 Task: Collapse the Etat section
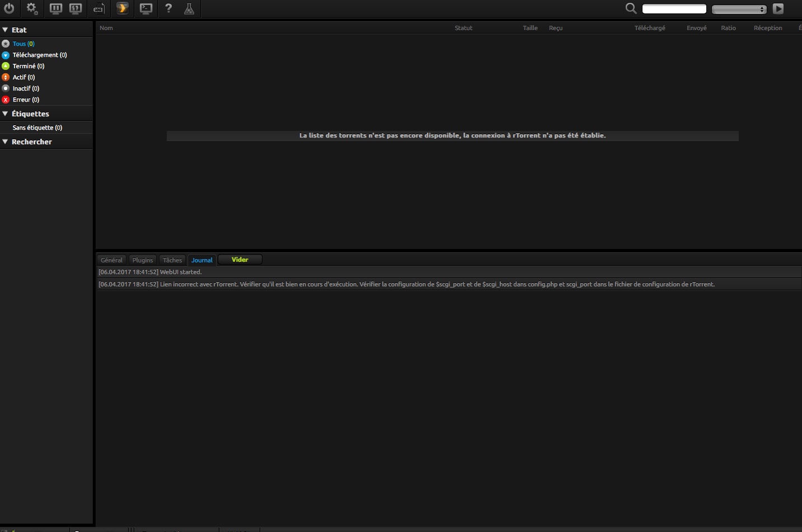pos(5,30)
